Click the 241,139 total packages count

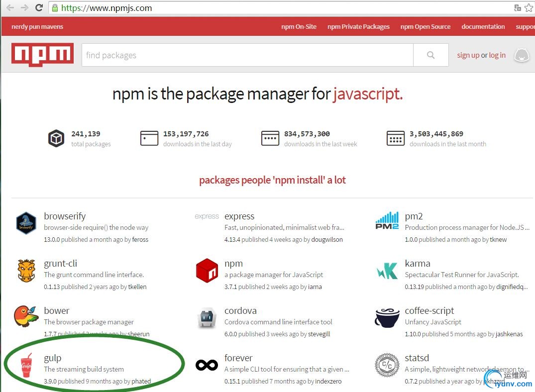pos(86,134)
